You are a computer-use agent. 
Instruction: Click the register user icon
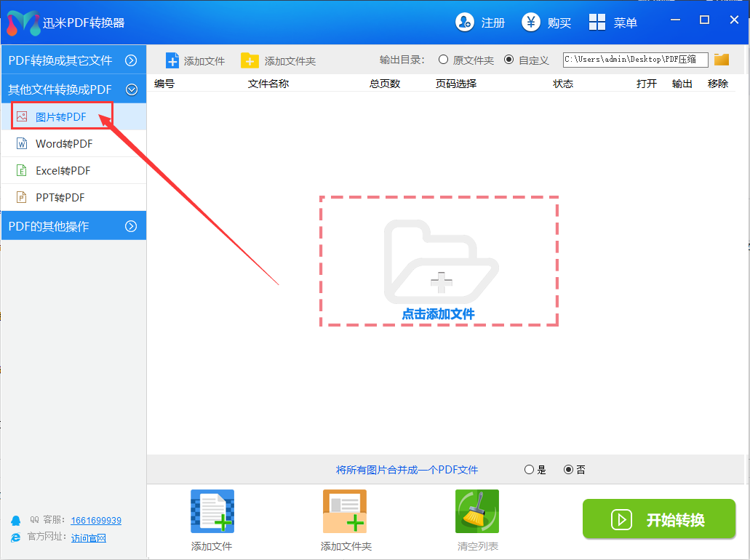465,23
